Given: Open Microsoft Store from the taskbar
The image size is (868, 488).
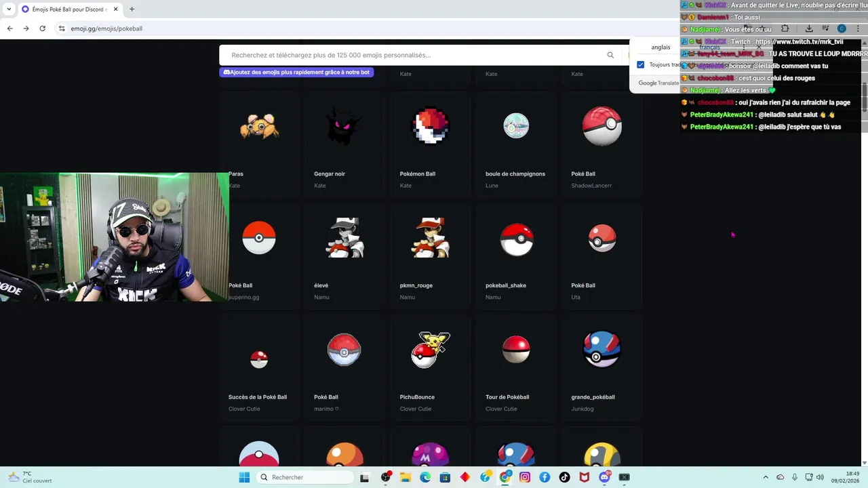Looking at the screenshot, I should click(x=445, y=477).
